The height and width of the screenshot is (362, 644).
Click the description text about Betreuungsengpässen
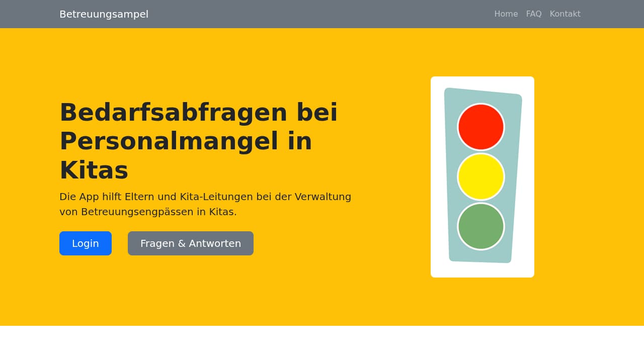(x=205, y=204)
